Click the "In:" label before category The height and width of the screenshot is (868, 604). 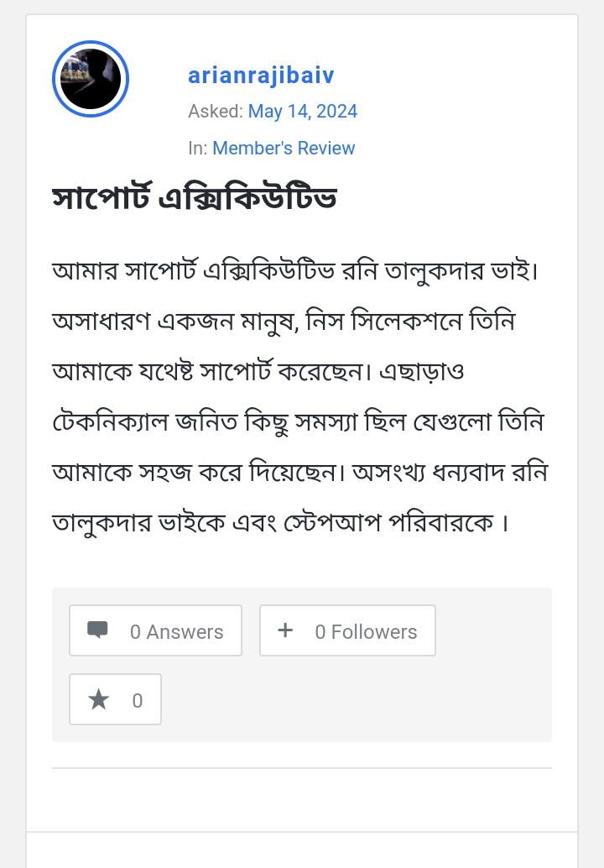coord(197,149)
